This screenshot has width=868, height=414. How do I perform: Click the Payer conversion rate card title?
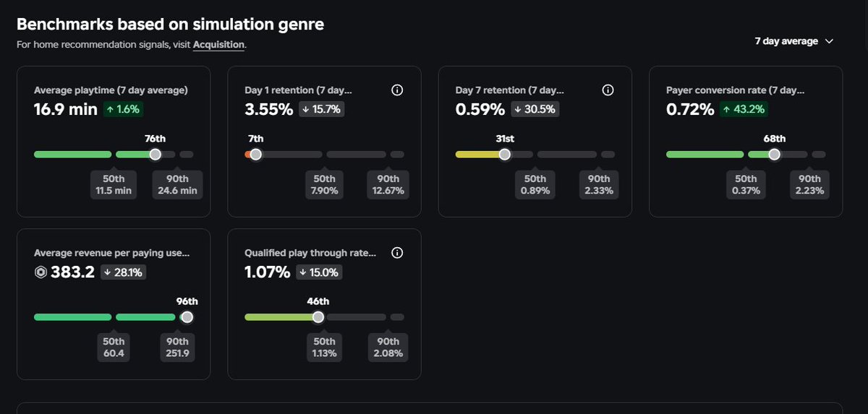pos(735,90)
